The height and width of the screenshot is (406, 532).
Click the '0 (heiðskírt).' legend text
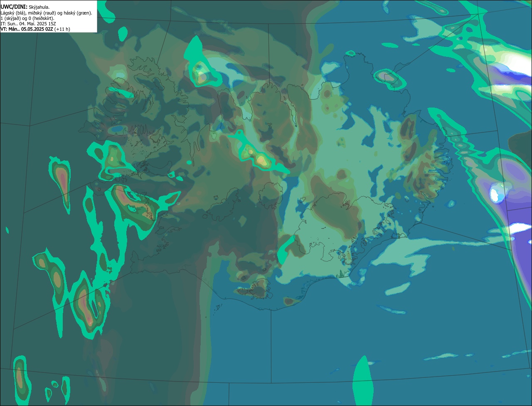coord(41,18)
